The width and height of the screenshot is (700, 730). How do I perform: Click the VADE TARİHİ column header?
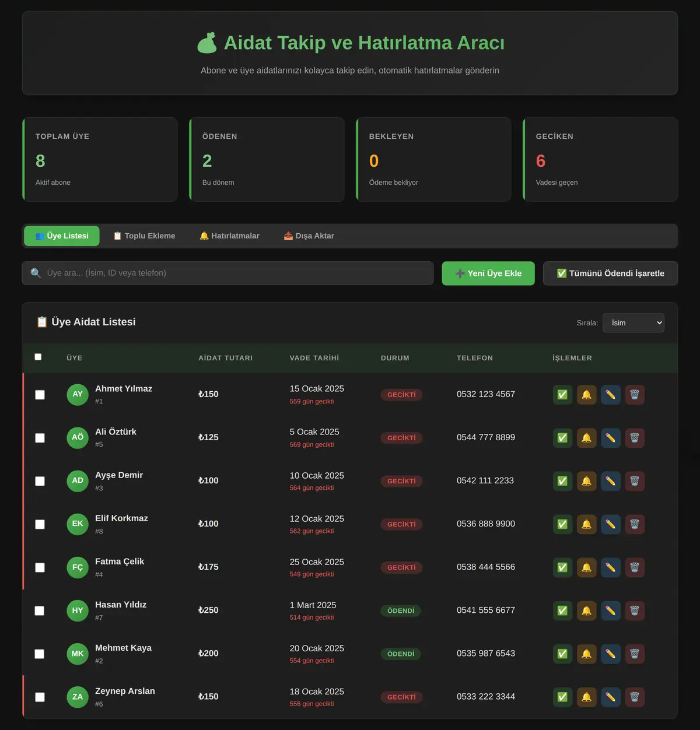click(314, 358)
